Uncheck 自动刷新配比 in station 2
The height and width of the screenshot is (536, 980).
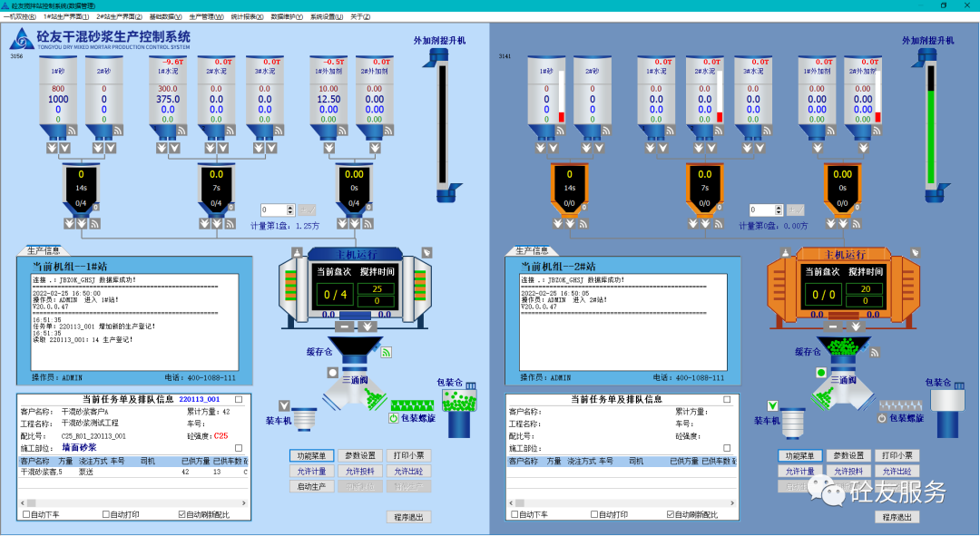pos(671,514)
